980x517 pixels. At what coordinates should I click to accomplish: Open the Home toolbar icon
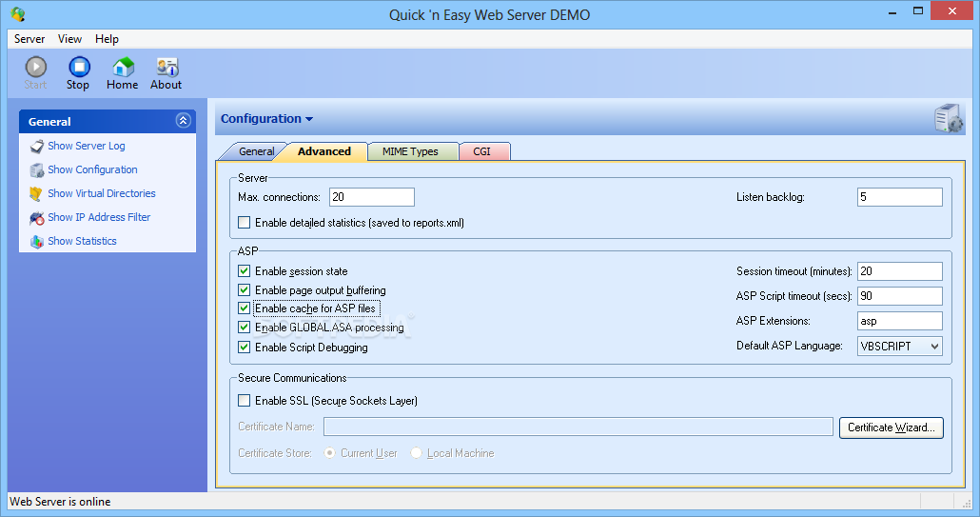(x=123, y=67)
